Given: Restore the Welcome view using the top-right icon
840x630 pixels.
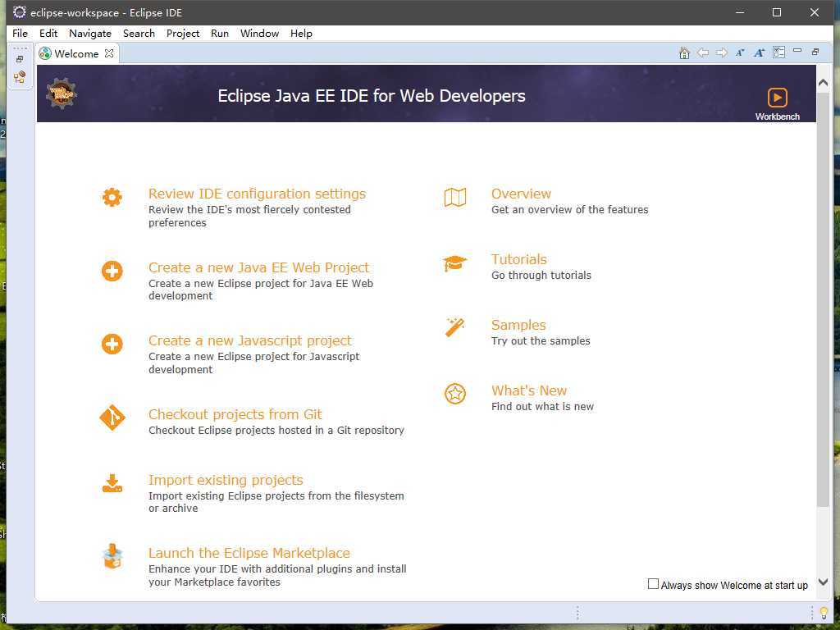Looking at the screenshot, I should (815, 52).
